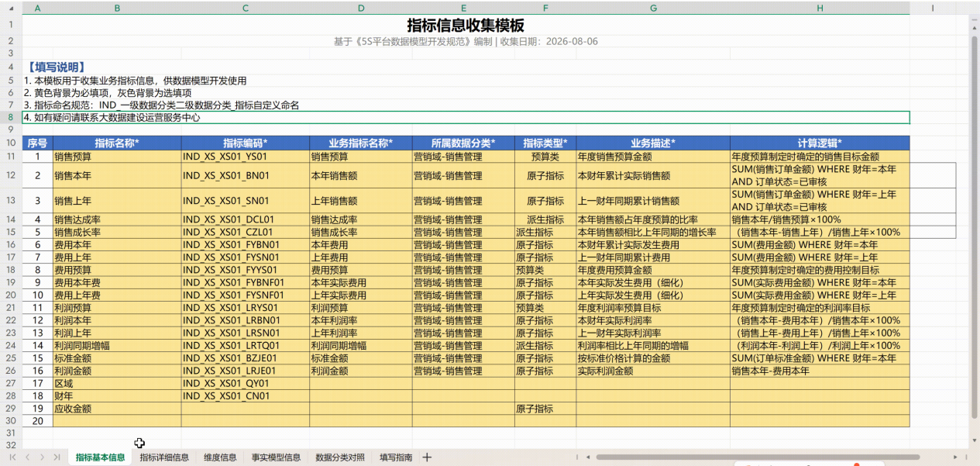Select the 派生指标 cell in row 14
Image resolution: width=980 pixels, height=466 pixels.
pyautogui.click(x=545, y=219)
